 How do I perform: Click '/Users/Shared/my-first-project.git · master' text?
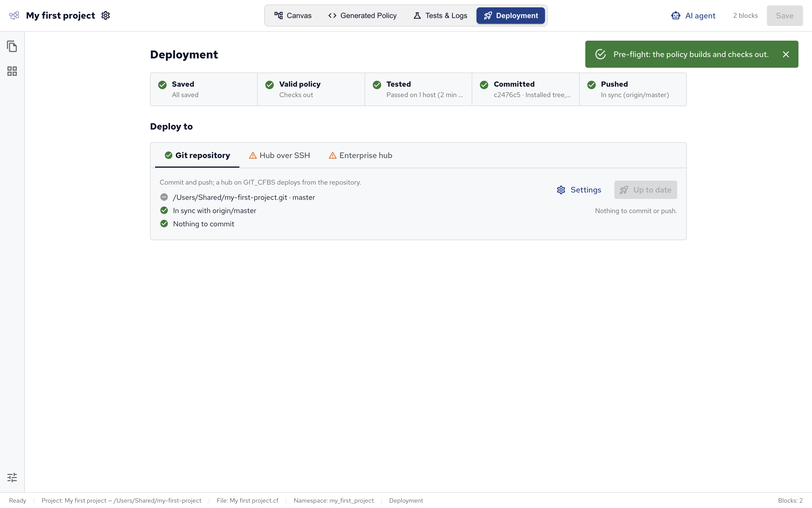(x=244, y=197)
